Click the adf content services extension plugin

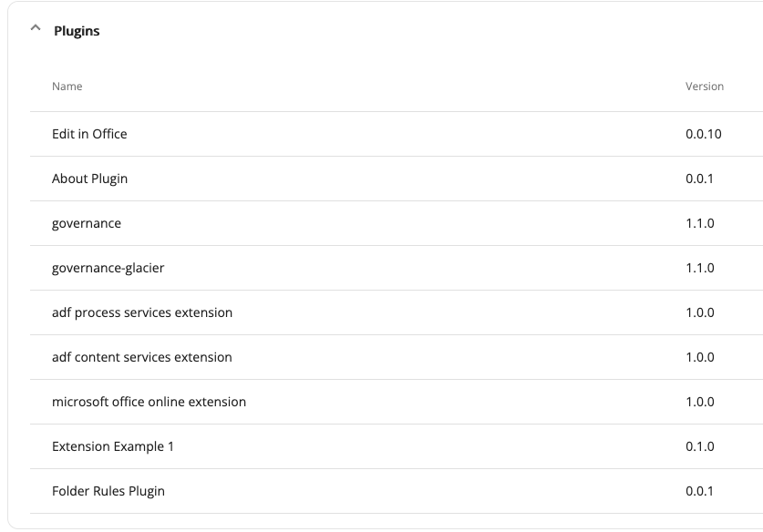coord(141,357)
